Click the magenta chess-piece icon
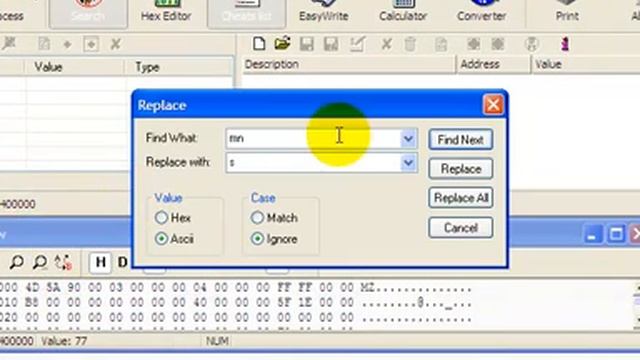Screen dimensions: 640x360 (x=565, y=44)
